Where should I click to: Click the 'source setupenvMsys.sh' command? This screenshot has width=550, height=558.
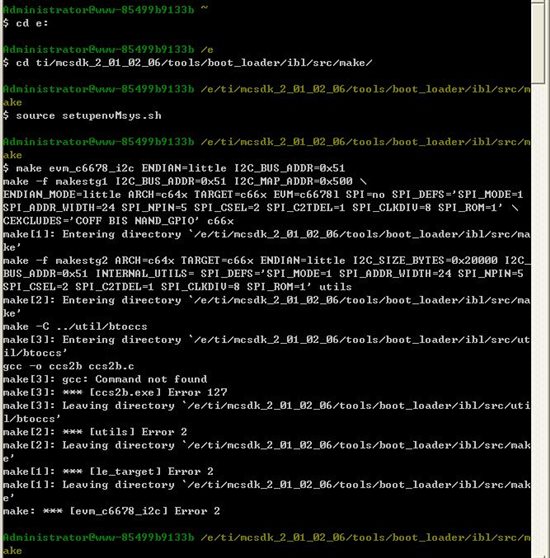[x=89, y=116]
